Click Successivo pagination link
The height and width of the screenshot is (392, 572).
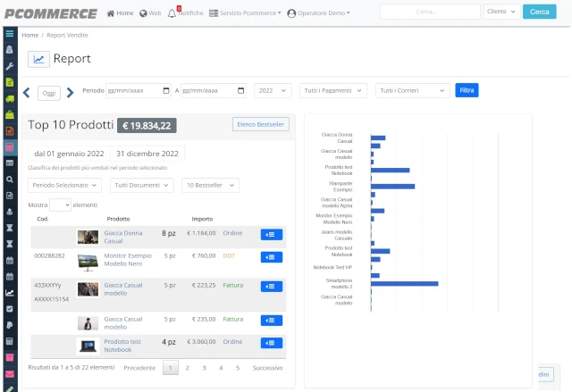267,368
